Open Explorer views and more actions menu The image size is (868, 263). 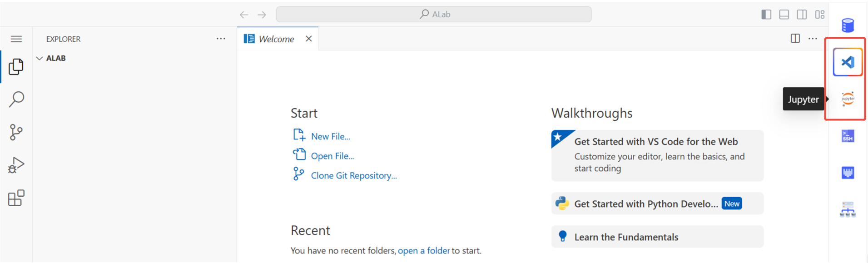[221, 39]
